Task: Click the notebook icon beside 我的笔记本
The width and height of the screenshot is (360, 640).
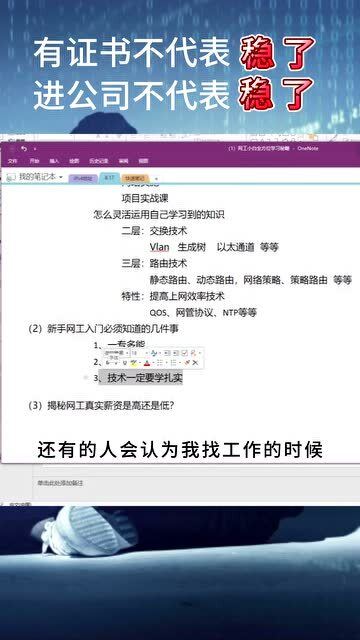Action: pos(11,177)
